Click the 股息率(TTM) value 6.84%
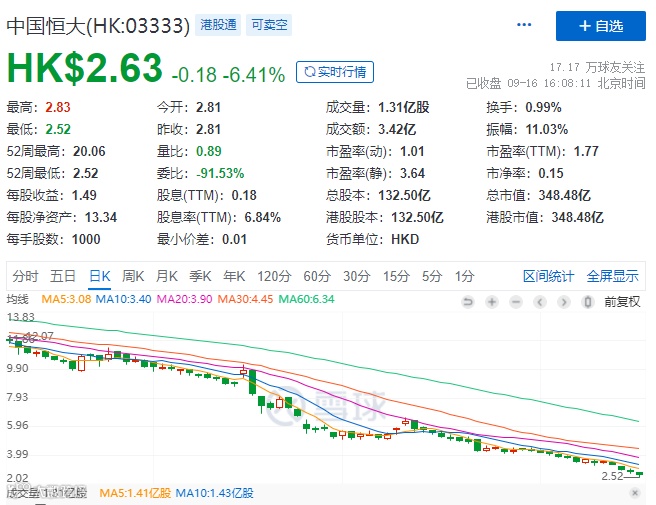This screenshot has height=505, width=656. coord(262,217)
